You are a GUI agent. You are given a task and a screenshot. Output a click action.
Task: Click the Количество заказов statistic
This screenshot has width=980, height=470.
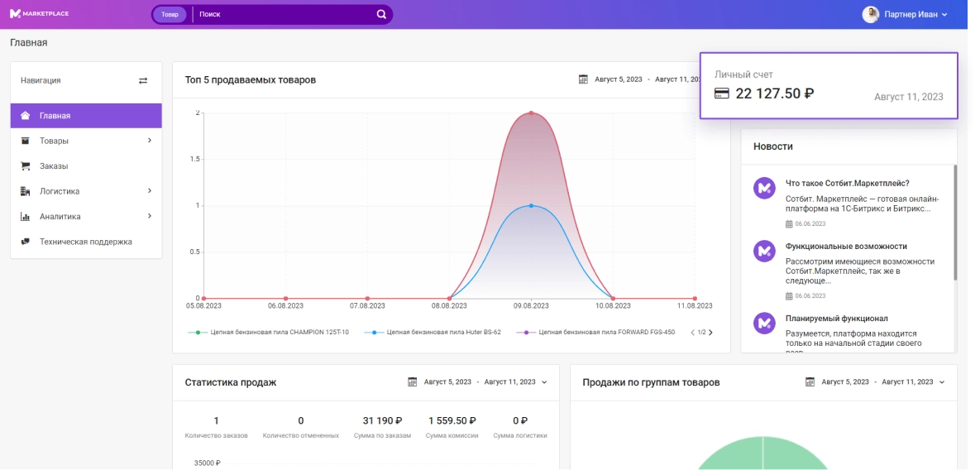pyautogui.click(x=216, y=428)
